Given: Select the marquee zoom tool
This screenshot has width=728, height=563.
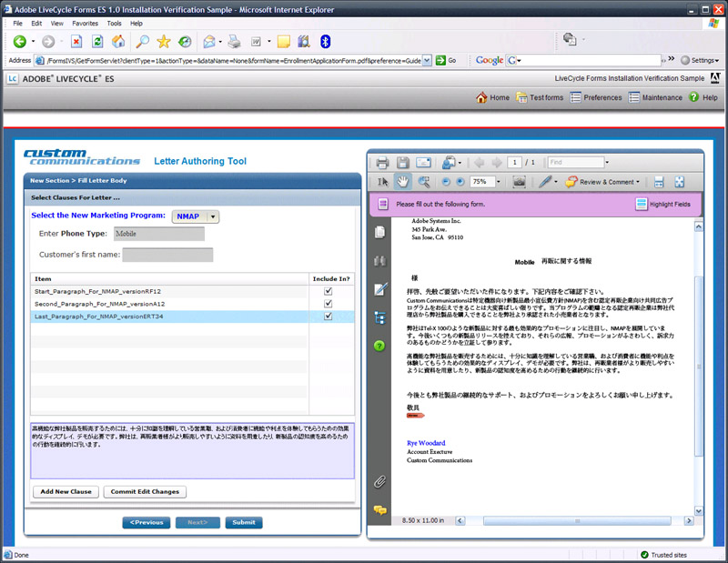Looking at the screenshot, I should (424, 182).
